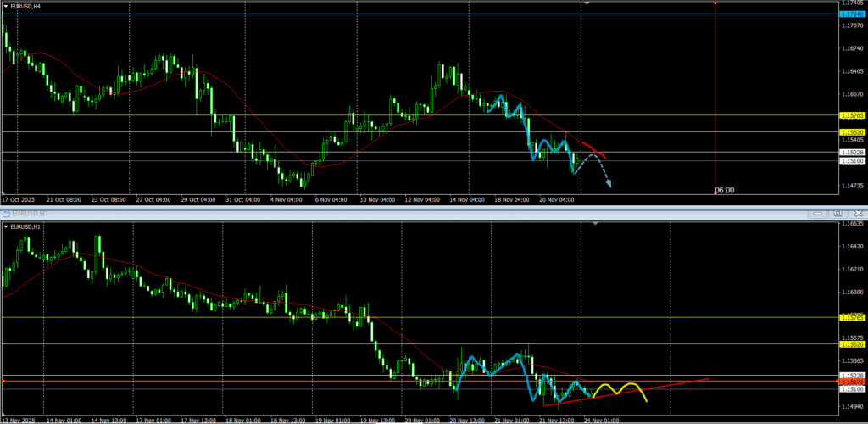868x424 pixels.
Task: Select the yellow 1.15765 label on H4 chart
Action: [851, 115]
